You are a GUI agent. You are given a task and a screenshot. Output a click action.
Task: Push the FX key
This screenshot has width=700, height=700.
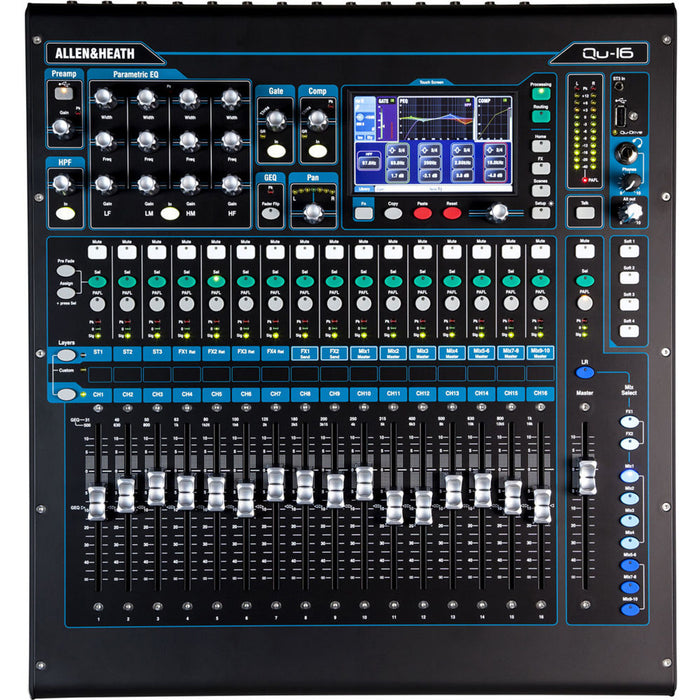point(541,168)
